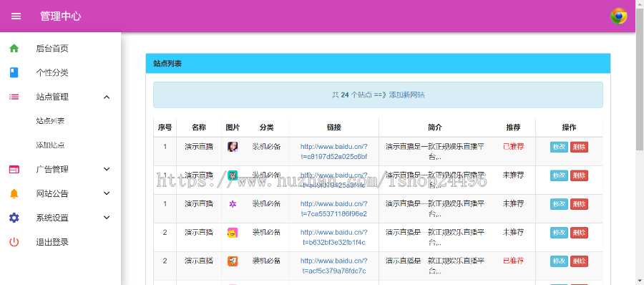Click the 链接 column header
The width and height of the screenshot is (644, 285).
334,127
